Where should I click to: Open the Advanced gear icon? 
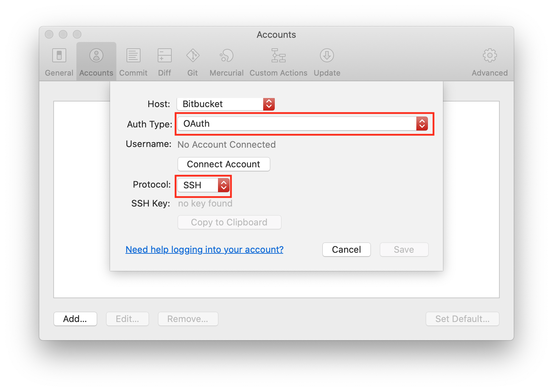pyautogui.click(x=489, y=55)
